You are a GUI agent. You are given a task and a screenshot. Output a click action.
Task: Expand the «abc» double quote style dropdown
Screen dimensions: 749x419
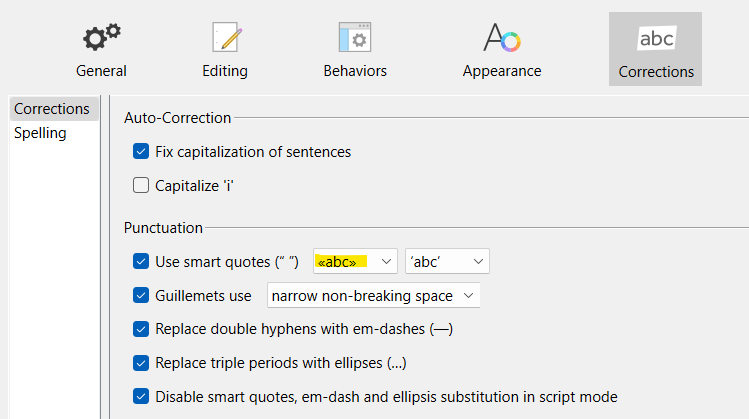click(x=355, y=261)
